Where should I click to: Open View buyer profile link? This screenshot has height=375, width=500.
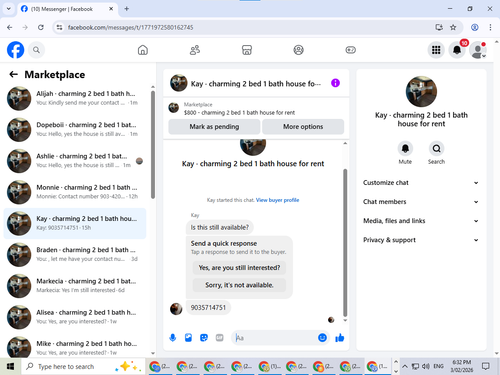pos(277,200)
